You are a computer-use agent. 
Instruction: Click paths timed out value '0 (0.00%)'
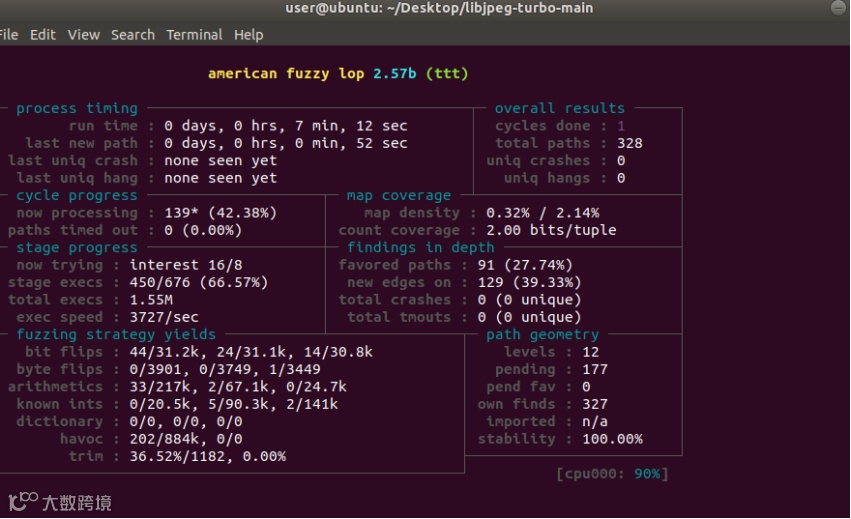[203, 230]
